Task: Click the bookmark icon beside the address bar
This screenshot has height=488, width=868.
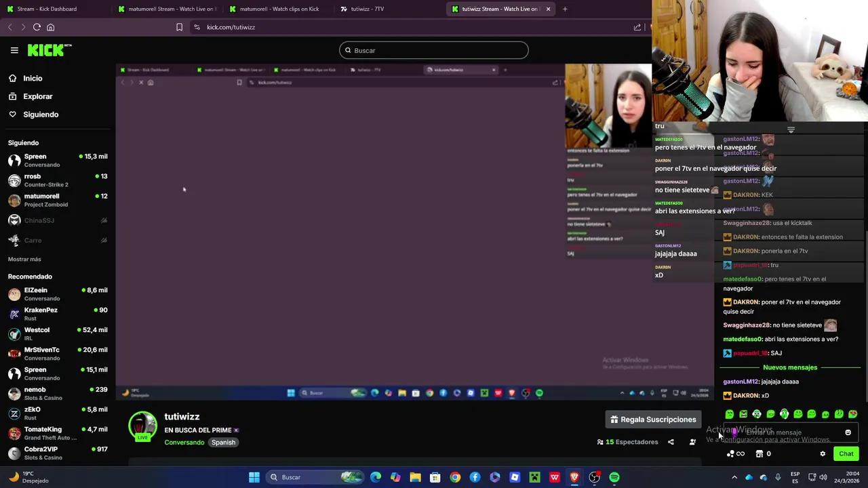Action: [x=179, y=27]
